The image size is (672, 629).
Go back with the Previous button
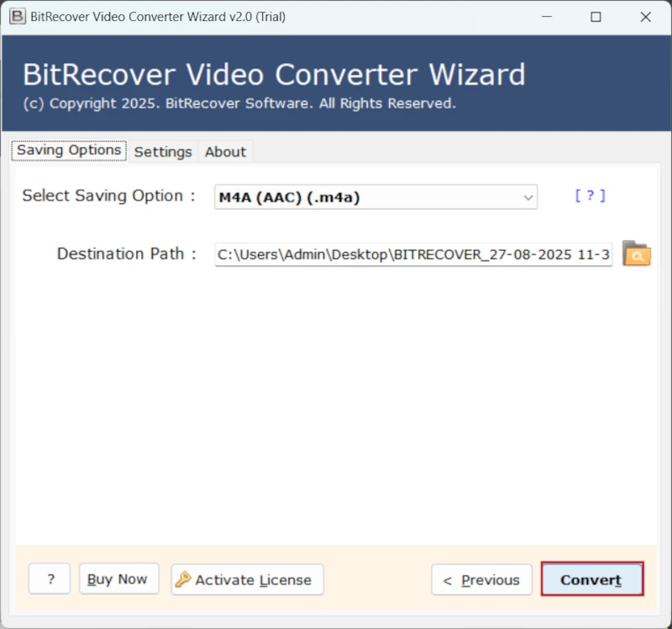pos(481,579)
